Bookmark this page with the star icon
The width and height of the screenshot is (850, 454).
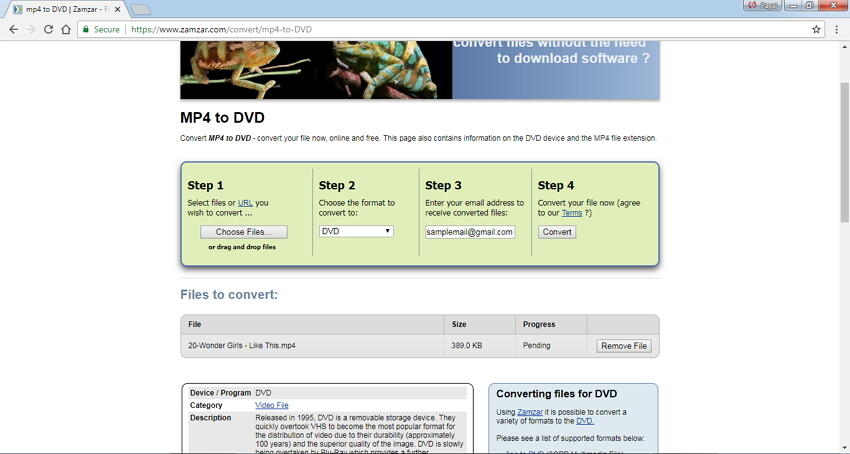tap(816, 29)
